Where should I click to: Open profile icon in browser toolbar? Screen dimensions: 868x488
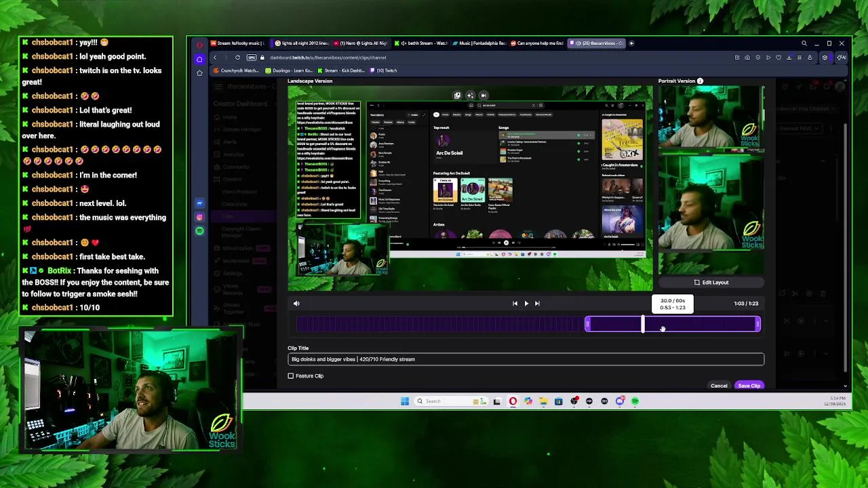[x=810, y=58]
